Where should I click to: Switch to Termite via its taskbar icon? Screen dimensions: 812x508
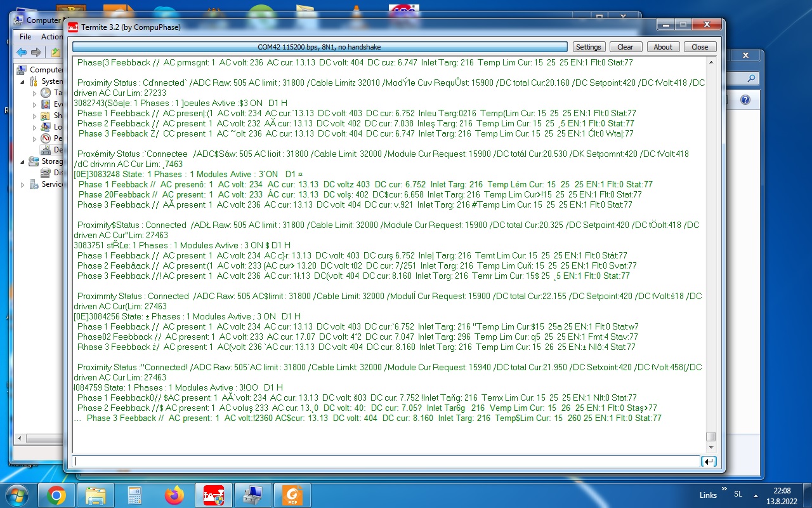(x=214, y=495)
